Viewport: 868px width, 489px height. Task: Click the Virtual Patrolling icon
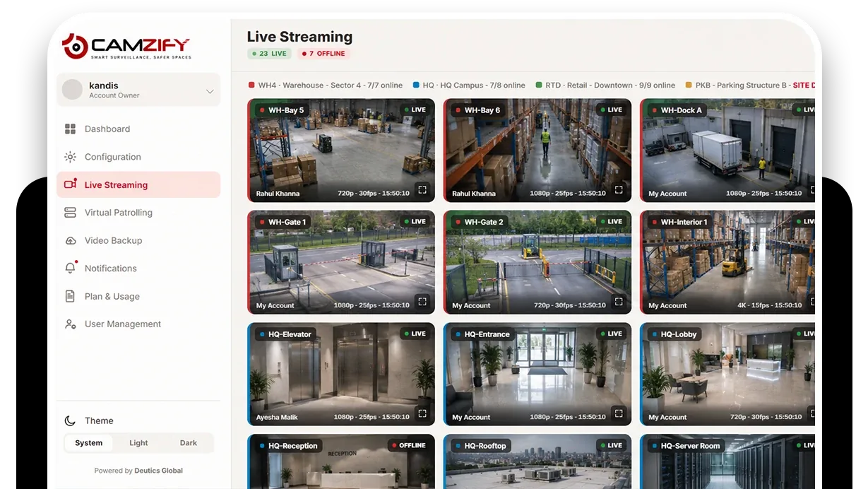click(70, 213)
